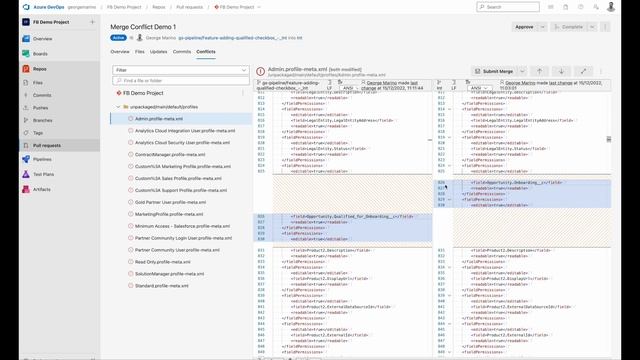
Task: Switch to the Files tab
Action: [x=140, y=52]
